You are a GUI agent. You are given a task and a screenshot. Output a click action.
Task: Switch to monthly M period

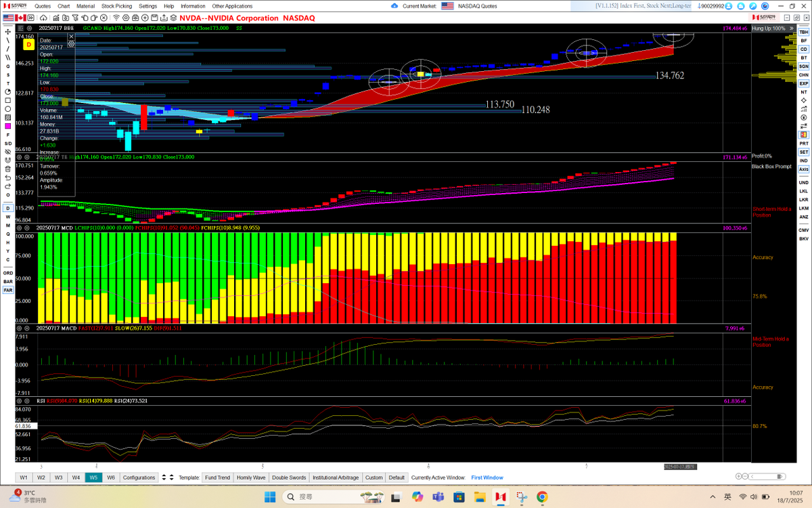coord(8,225)
